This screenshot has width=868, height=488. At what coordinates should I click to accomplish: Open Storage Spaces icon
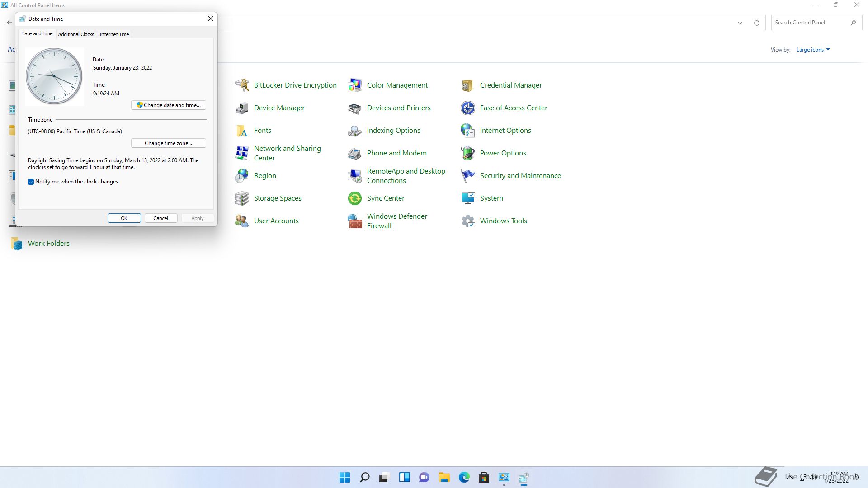242,198
